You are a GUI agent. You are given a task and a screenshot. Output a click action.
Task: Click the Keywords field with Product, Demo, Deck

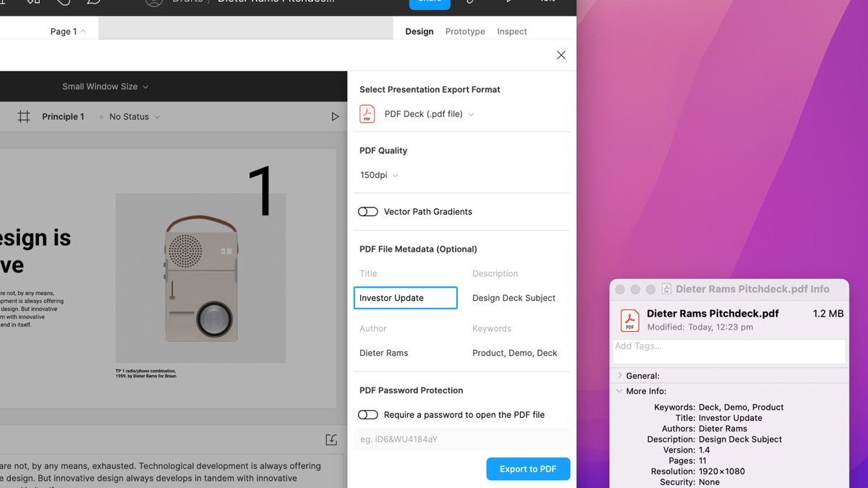[515, 353]
